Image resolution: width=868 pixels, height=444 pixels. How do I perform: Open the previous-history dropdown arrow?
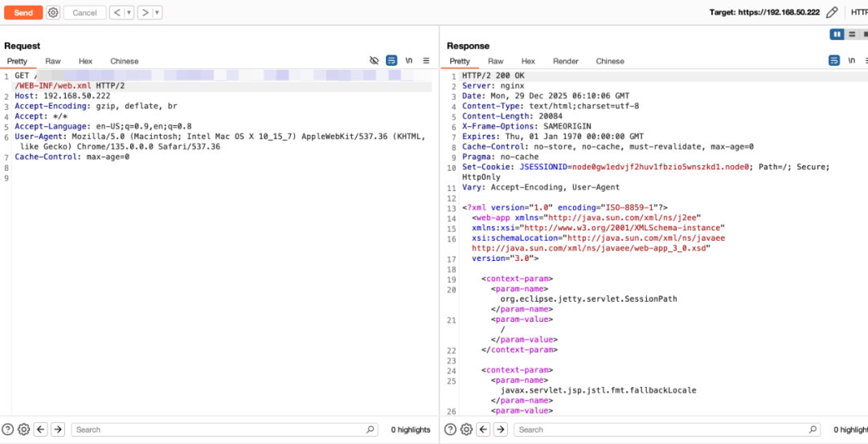coord(129,13)
